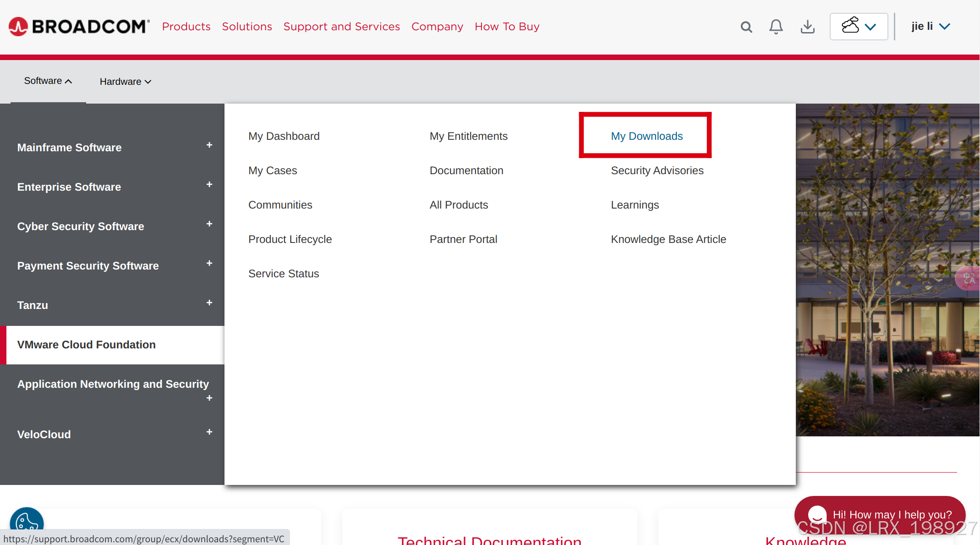
Task: Open Support and Services menu
Action: click(x=341, y=27)
